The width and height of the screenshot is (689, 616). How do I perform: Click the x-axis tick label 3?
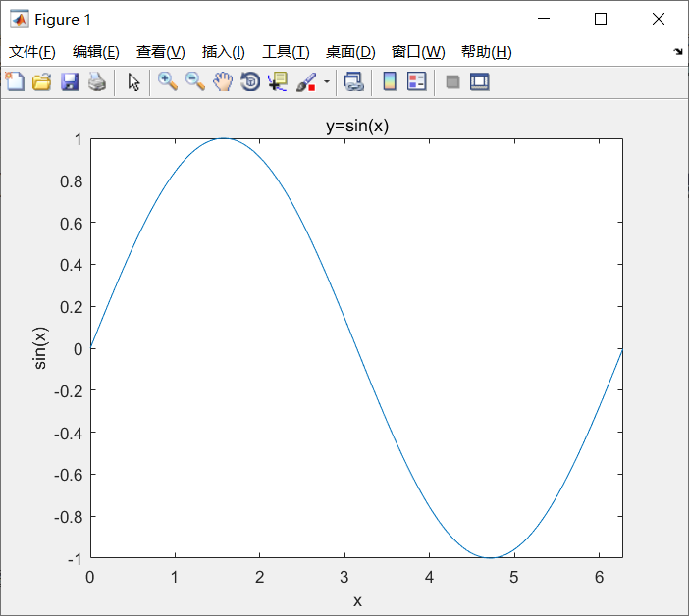[x=344, y=577]
